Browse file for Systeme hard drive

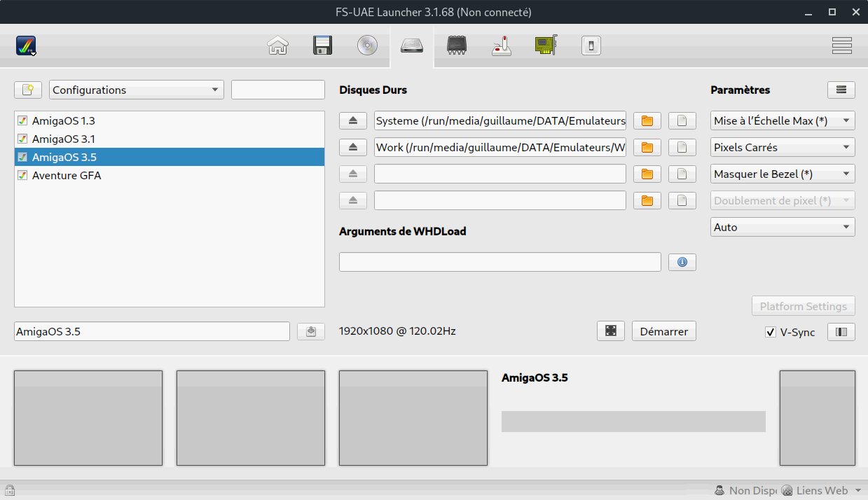(x=682, y=120)
